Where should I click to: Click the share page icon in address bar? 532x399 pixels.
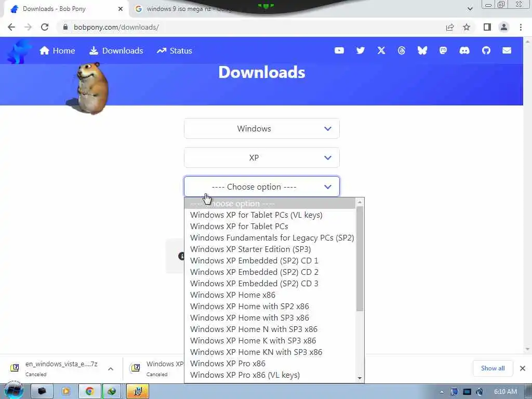point(450,27)
